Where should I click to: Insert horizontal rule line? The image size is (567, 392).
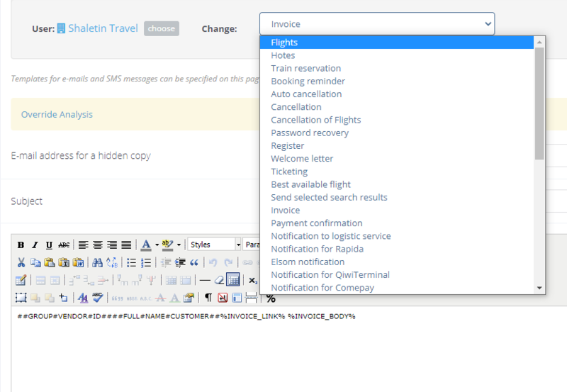click(x=205, y=280)
